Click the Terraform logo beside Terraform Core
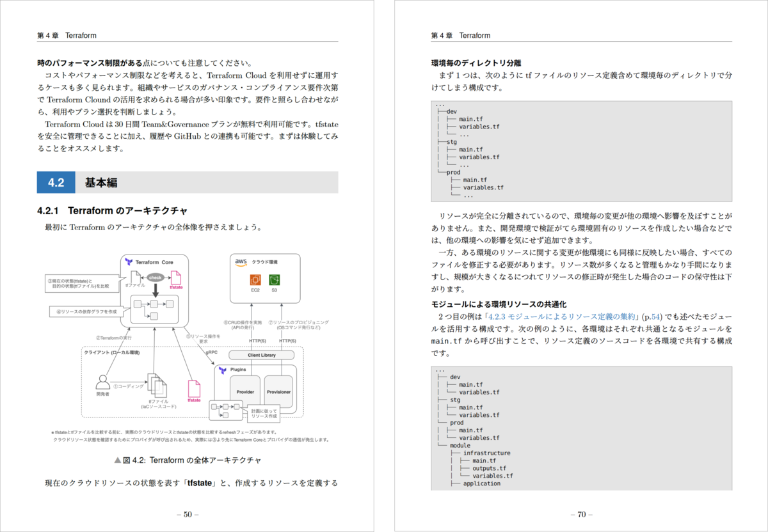The width and height of the screenshot is (768, 532). [x=129, y=262]
